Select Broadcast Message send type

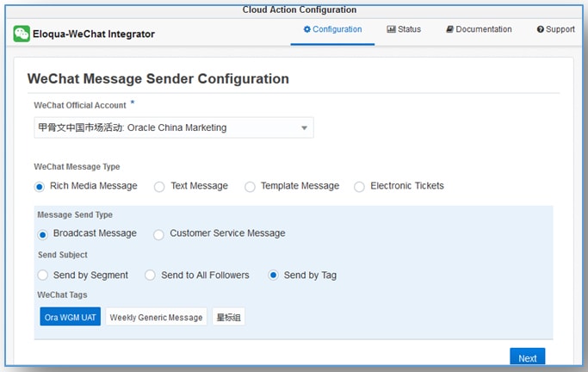tap(43, 234)
